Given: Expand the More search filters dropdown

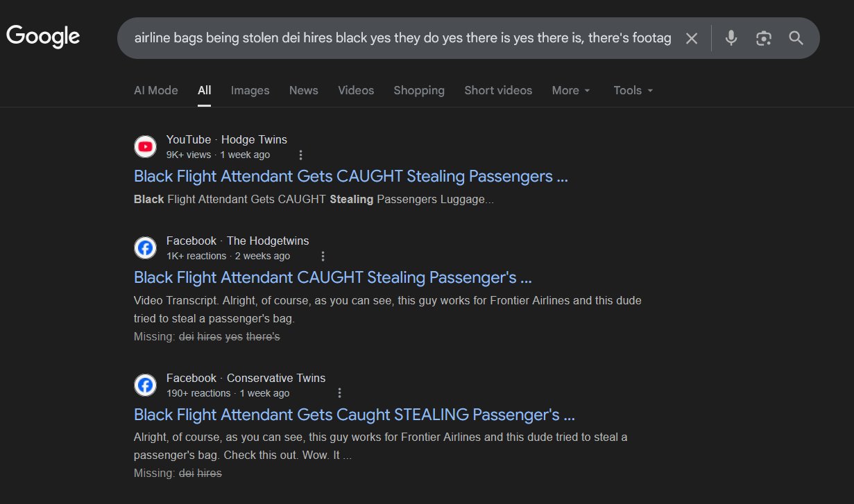Looking at the screenshot, I should point(571,91).
